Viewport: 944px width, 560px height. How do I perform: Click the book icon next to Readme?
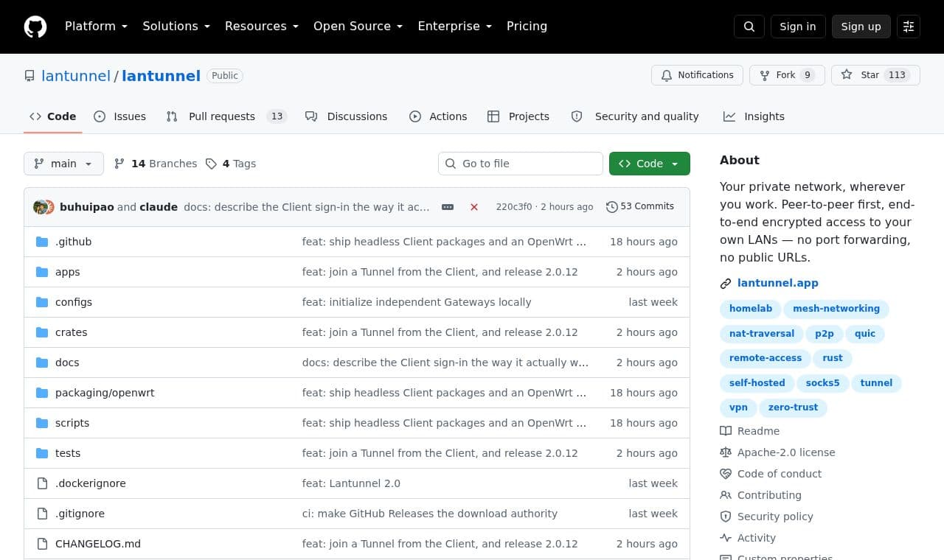tap(726, 431)
